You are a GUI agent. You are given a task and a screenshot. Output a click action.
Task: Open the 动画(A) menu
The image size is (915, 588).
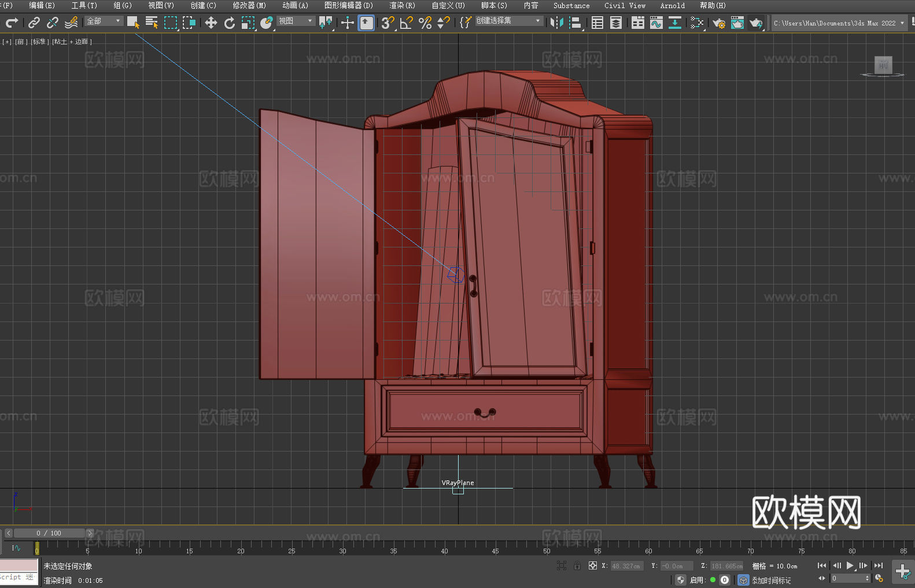[295, 5]
